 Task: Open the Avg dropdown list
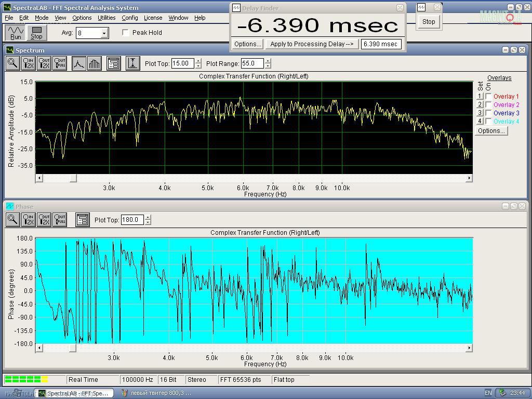104,33
